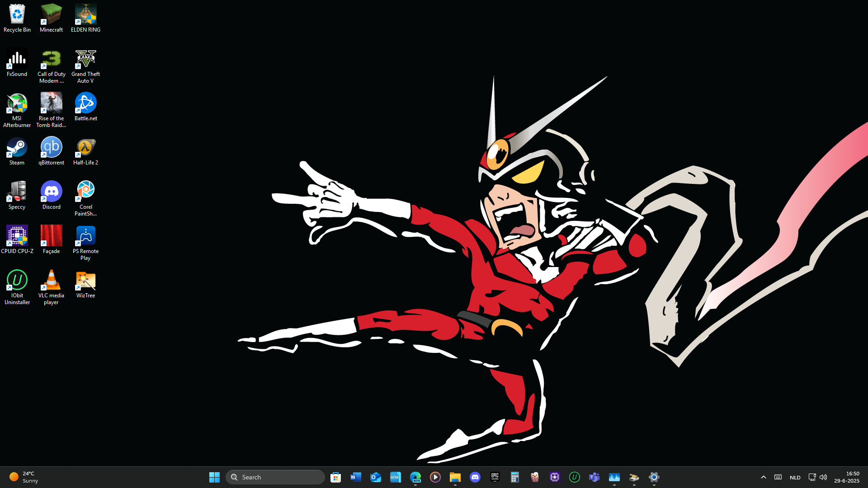Open the CPU-Z taskbar icon
Image resolution: width=868 pixels, height=488 pixels.
555,477
